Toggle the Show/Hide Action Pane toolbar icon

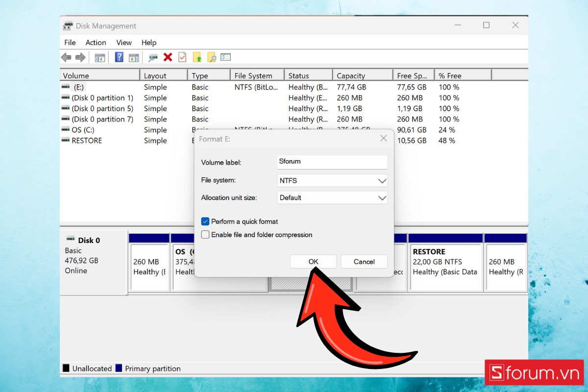[x=134, y=57]
